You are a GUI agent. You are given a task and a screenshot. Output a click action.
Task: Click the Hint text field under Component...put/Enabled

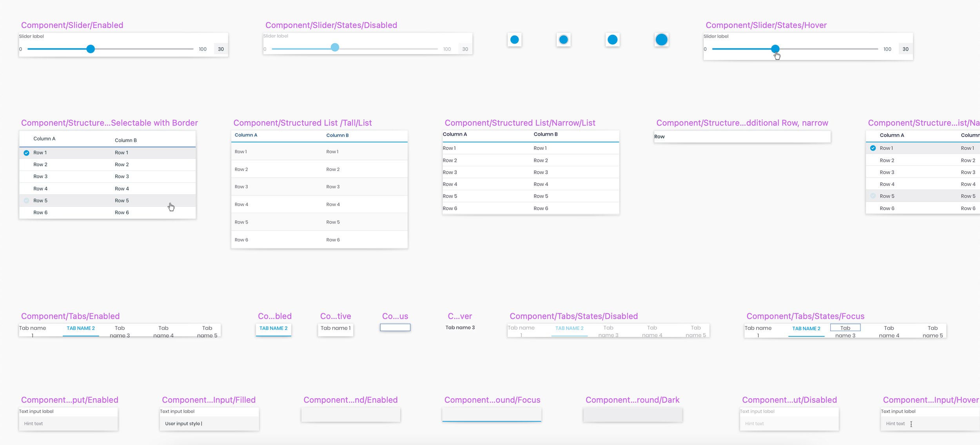[68, 424]
